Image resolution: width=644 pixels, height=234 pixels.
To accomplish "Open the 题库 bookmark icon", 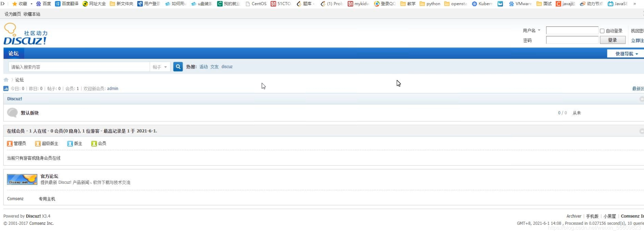I will pyautogui.click(x=299, y=4).
